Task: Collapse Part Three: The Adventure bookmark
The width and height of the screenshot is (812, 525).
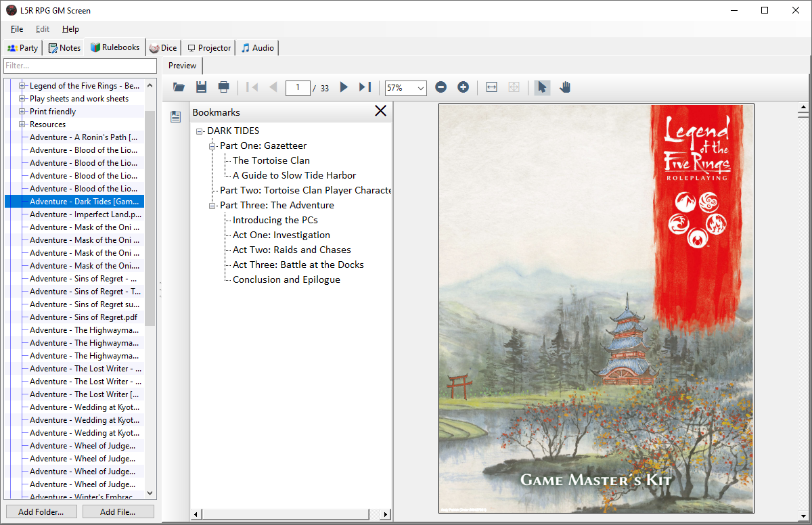Action: [212, 206]
